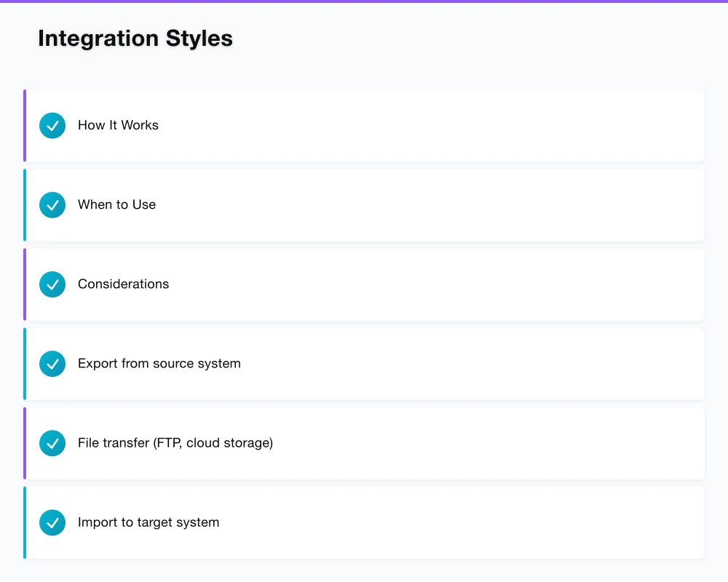Image resolution: width=728 pixels, height=582 pixels.
Task: Collapse the Export from source system card
Action: point(364,364)
